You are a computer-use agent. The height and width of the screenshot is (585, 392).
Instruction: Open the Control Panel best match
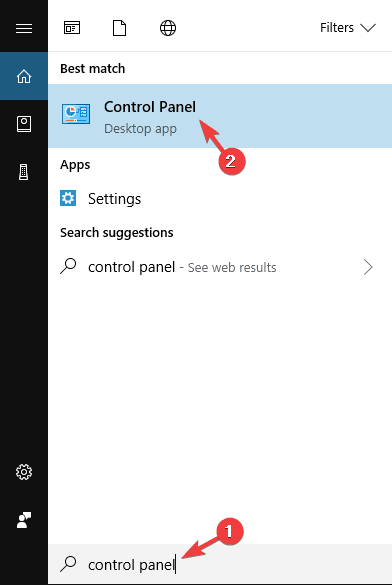point(220,116)
